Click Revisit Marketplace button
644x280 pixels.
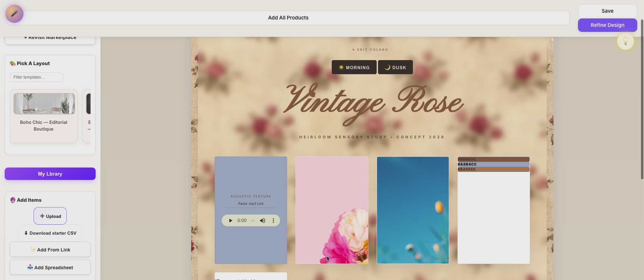point(50,39)
